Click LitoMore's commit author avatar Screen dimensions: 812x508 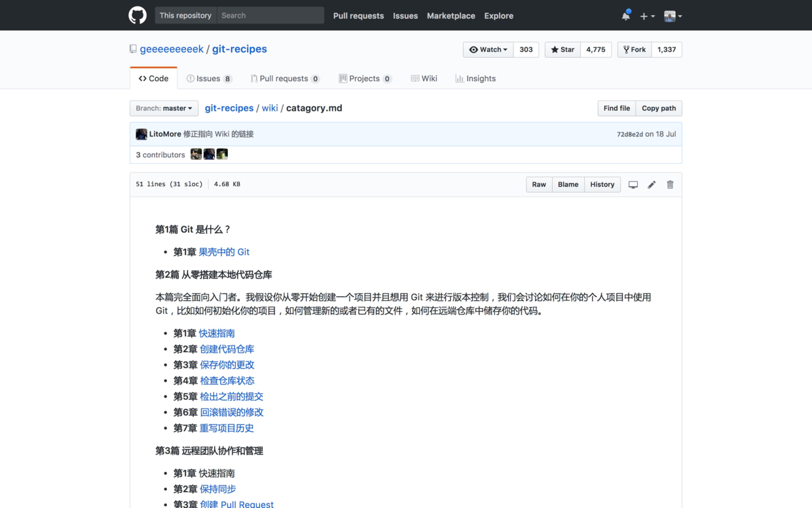tap(141, 134)
